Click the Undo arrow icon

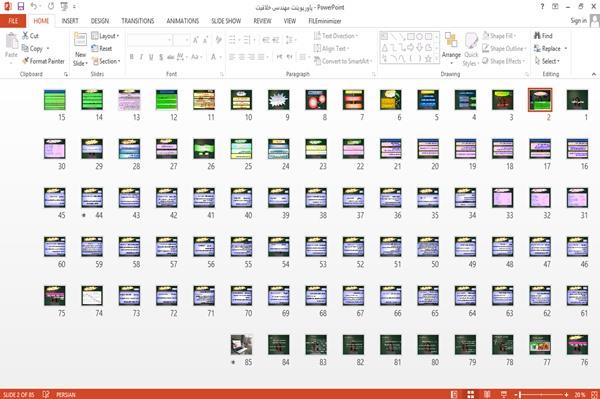click(x=34, y=7)
